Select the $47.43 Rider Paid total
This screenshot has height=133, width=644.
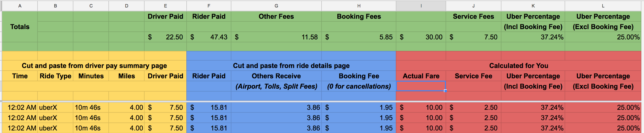(209, 37)
